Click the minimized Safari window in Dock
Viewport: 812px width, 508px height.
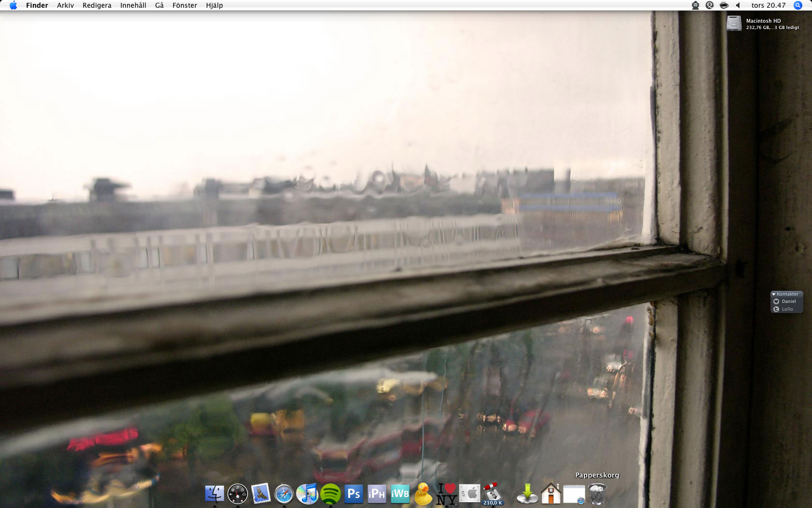pyautogui.click(x=574, y=495)
